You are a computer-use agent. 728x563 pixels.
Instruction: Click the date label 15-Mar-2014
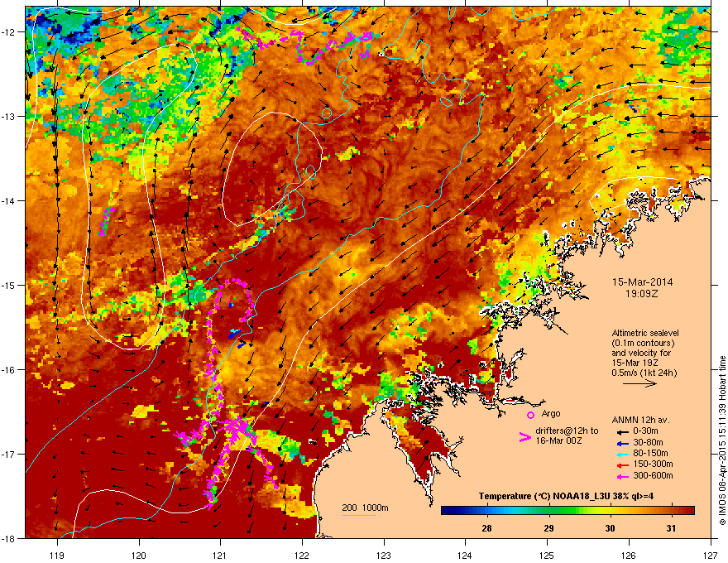click(642, 282)
